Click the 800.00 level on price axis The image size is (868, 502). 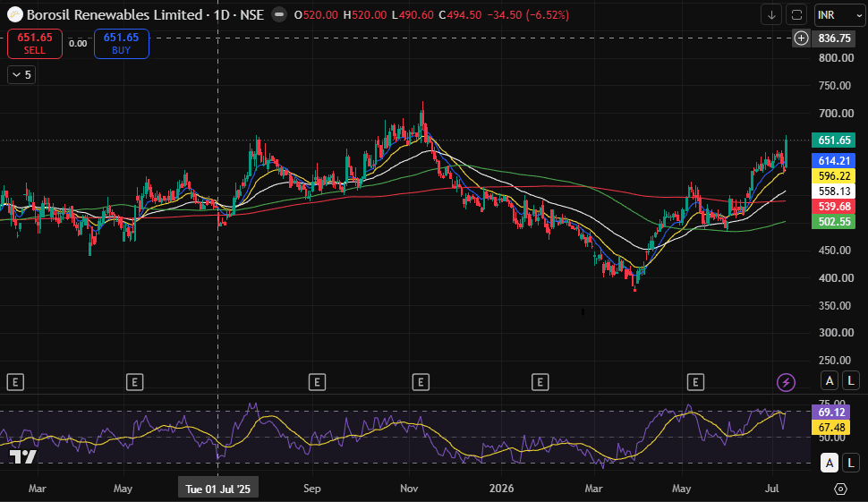836,58
